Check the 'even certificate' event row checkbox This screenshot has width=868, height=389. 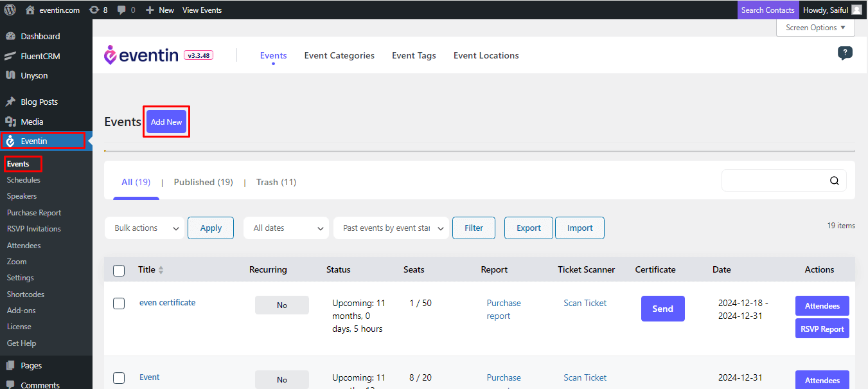click(119, 303)
